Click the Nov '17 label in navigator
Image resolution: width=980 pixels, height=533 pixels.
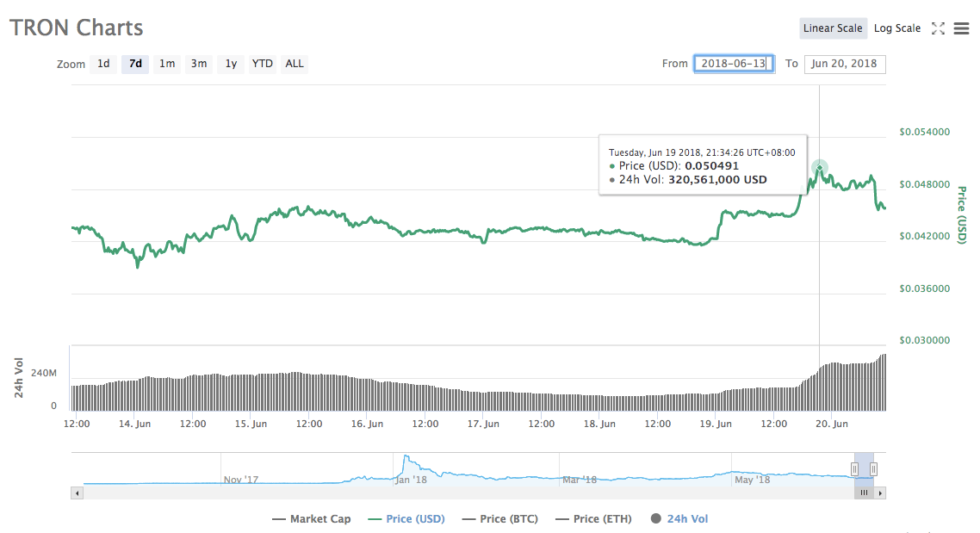(240, 480)
